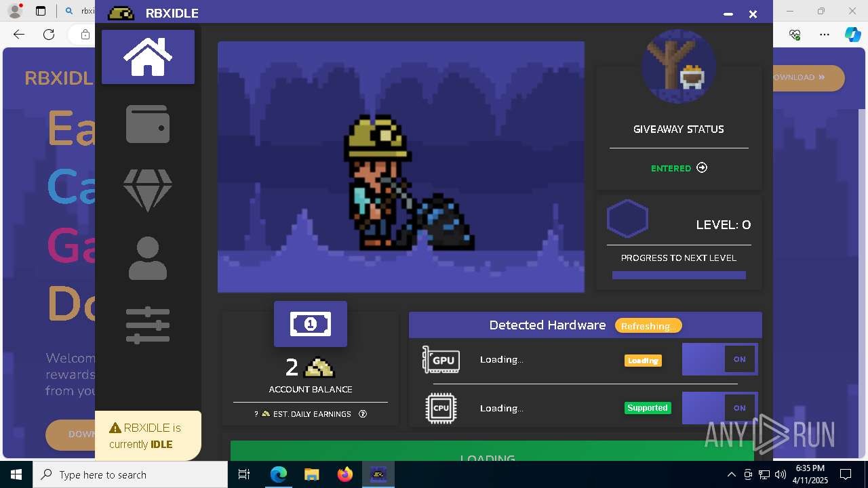Click the DOWNLOAD button on website header
The width and height of the screenshot is (868, 488).
click(809, 78)
